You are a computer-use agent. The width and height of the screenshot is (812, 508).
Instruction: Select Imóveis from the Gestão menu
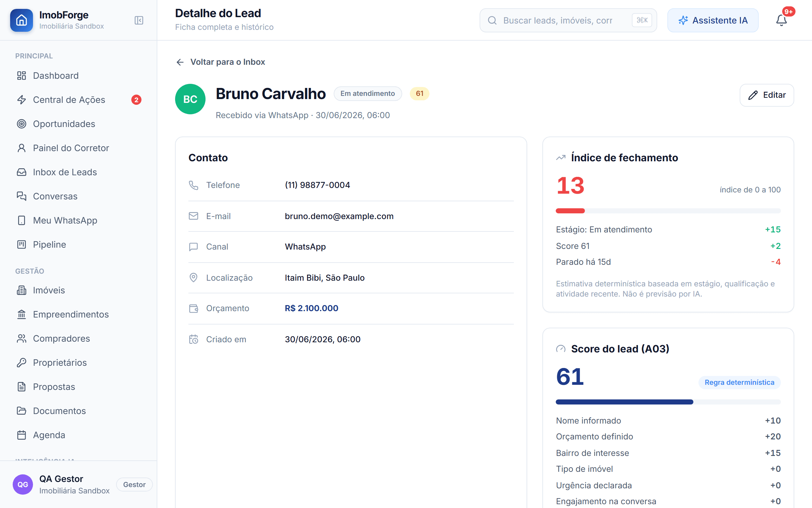tap(79, 290)
